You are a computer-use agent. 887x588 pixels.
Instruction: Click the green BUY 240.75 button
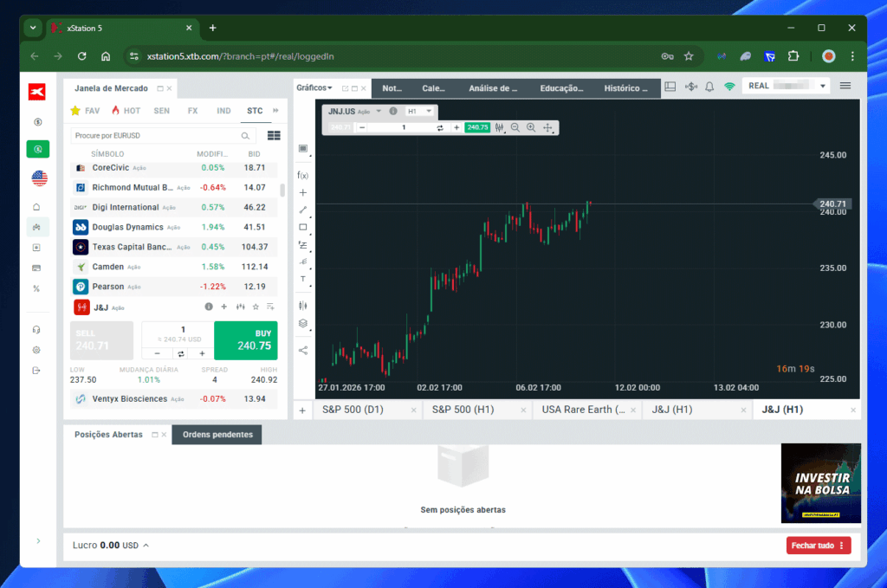click(x=245, y=340)
